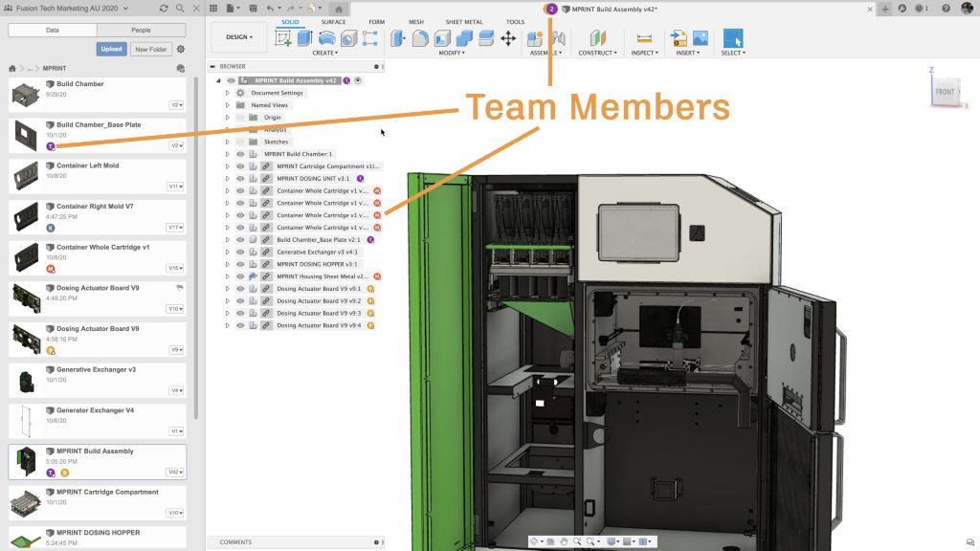Viewport: 980px width, 551px height.
Task: Open new design tab with plus button
Action: tap(885, 9)
